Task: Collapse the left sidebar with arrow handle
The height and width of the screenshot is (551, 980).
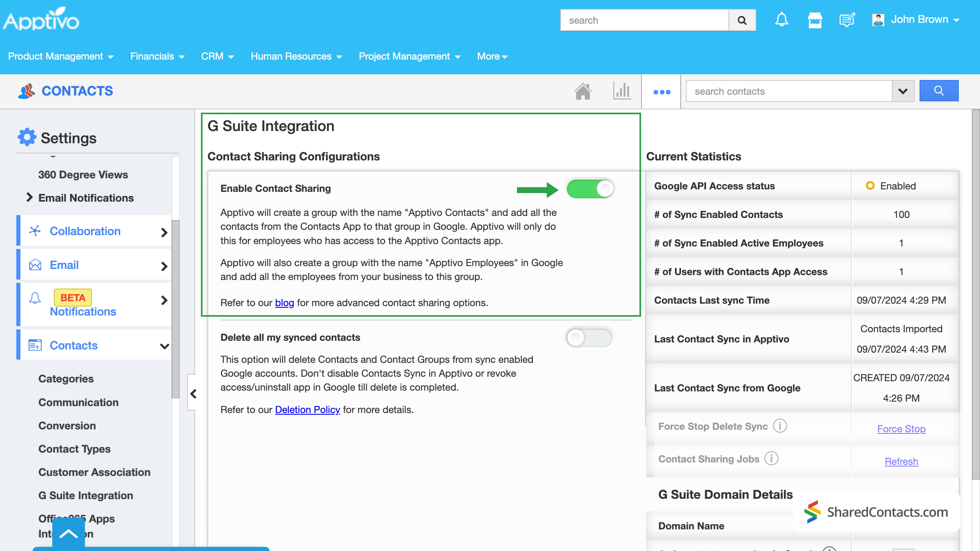Action: 193,393
